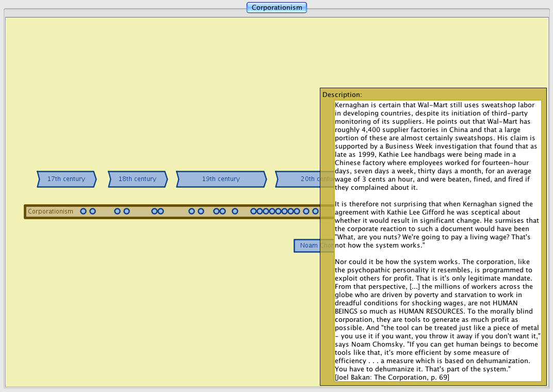The width and height of the screenshot is (553, 392).
Task: Click the fourth circle marker on the timeline
Action: tap(126, 211)
